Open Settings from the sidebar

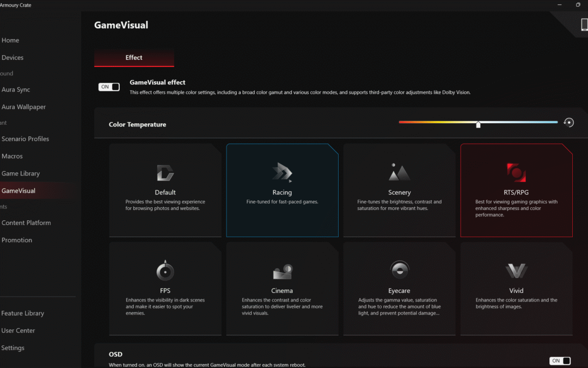pyautogui.click(x=13, y=348)
